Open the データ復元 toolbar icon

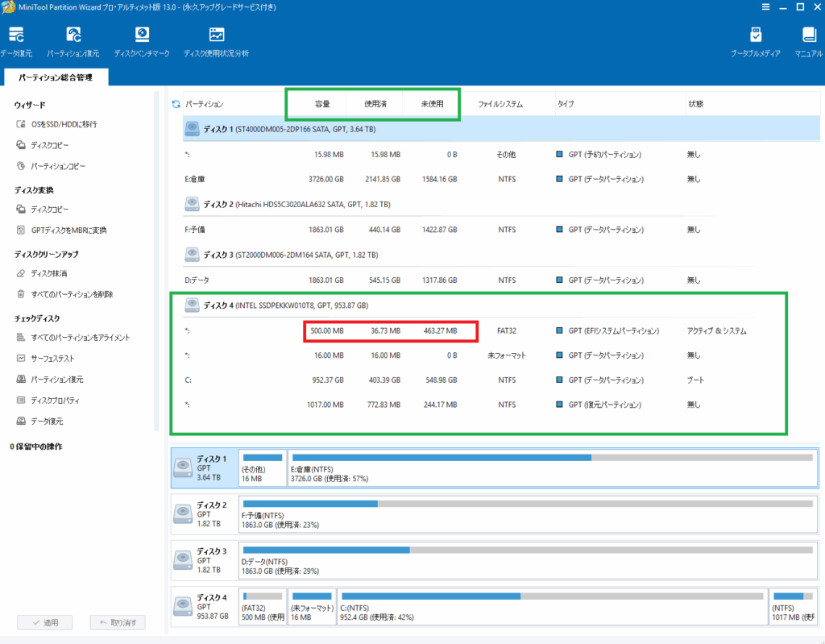click(x=16, y=41)
